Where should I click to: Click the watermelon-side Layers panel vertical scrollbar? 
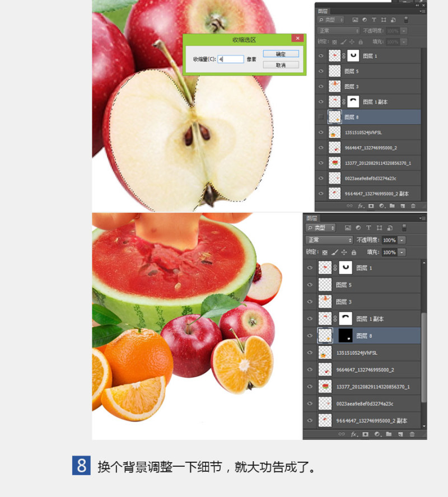click(x=424, y=357)
